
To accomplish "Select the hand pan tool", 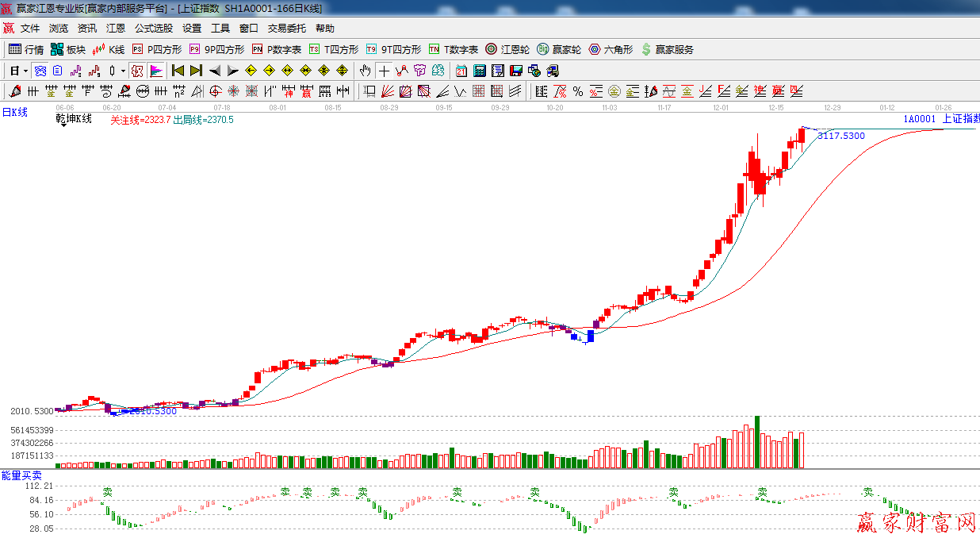I will (366, 71).
